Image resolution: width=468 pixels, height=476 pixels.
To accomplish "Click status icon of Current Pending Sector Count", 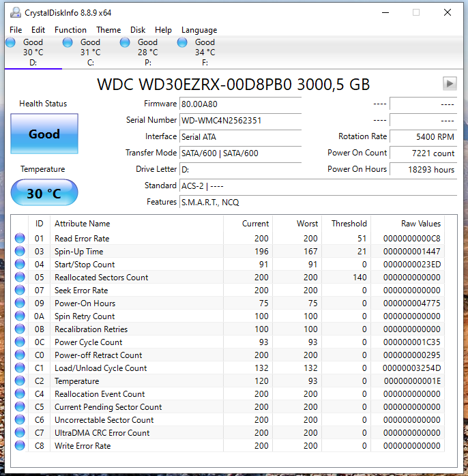I will tap(20, 406).
